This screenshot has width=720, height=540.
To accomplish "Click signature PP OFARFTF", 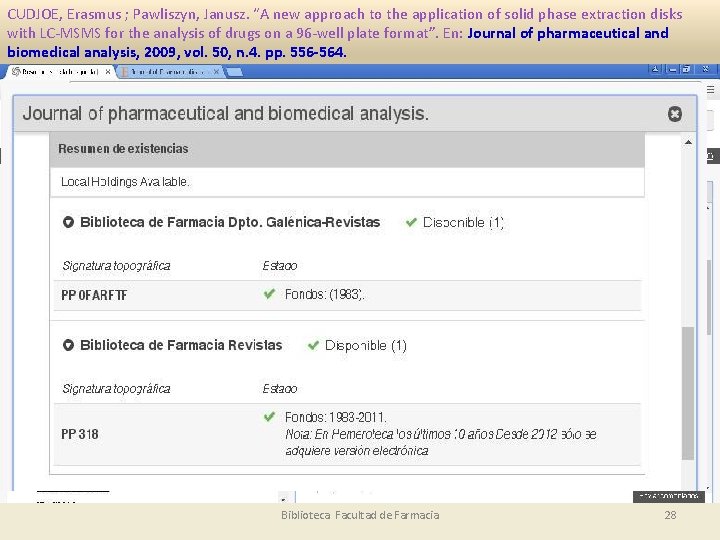I will point(94,295).
